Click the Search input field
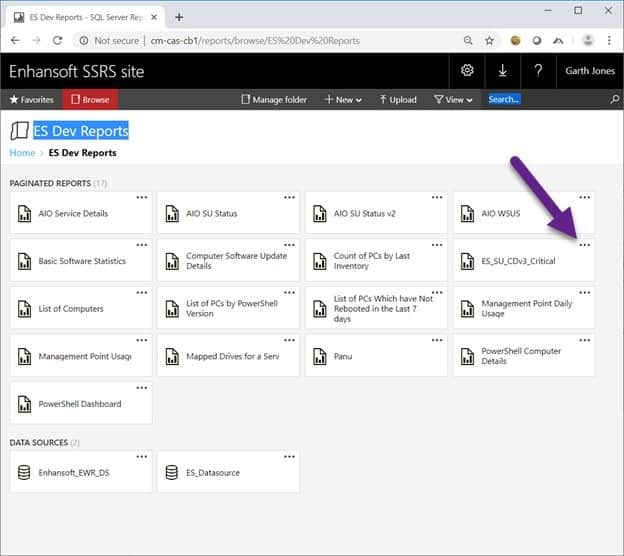 click(545, 100)
